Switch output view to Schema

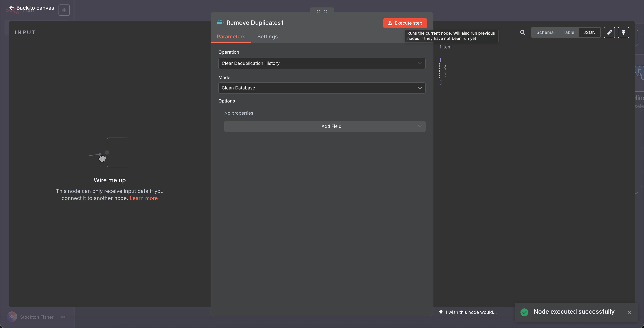[x=545, y=32]
